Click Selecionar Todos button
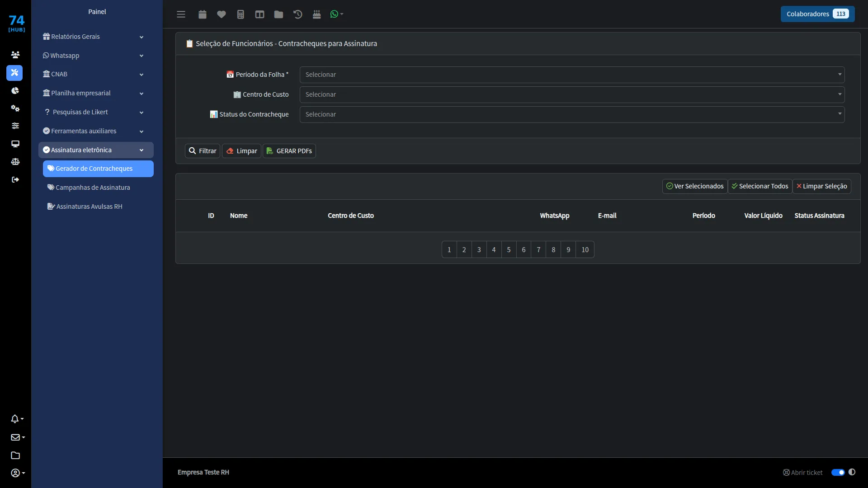This screenshot has height=488, width=868. [760, 186]
